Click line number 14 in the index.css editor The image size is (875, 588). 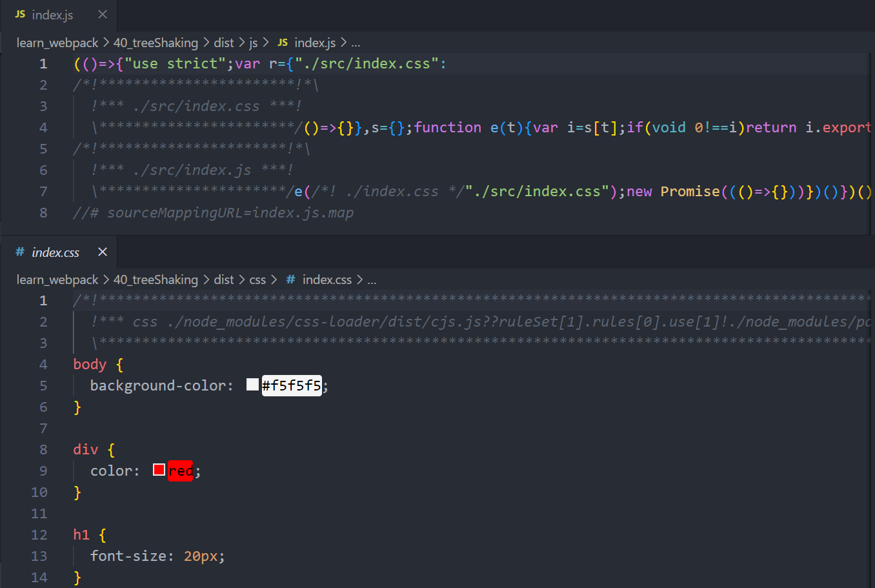coord(39,577)
